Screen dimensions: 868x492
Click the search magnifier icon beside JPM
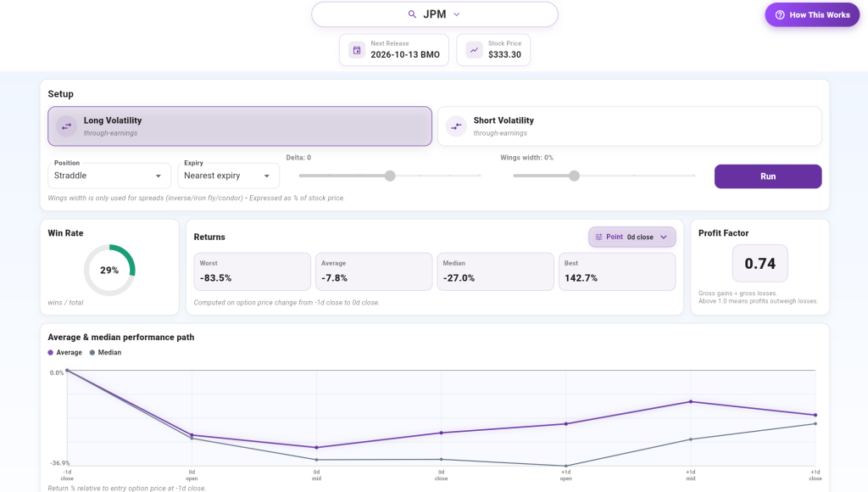pyautogui.click(x=412, y=14)
